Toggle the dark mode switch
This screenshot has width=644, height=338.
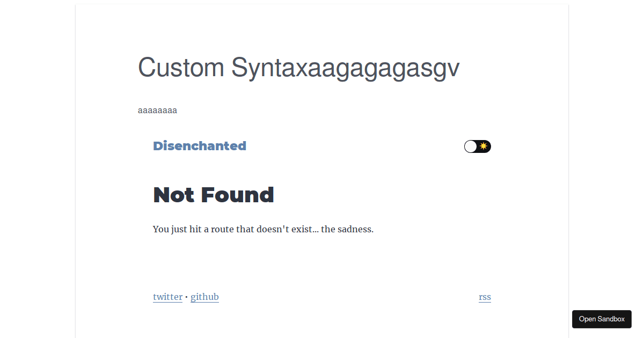478,146
